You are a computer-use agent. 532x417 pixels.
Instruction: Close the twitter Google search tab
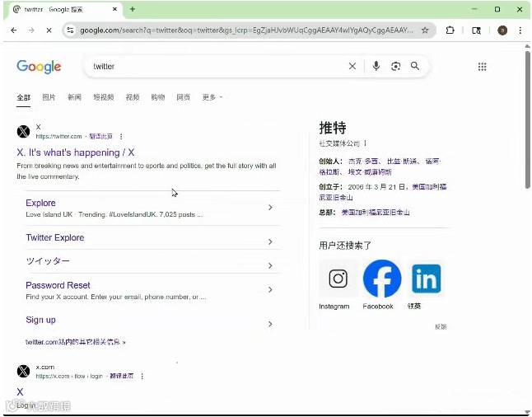click(114, 9)
